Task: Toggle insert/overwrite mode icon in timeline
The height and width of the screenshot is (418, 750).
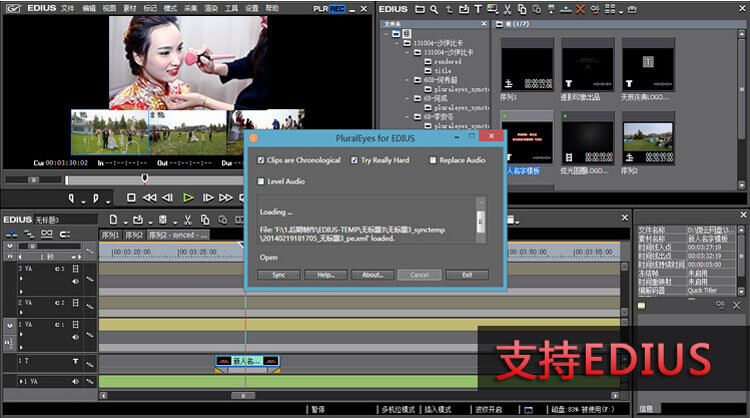Action: pos(11,234)
